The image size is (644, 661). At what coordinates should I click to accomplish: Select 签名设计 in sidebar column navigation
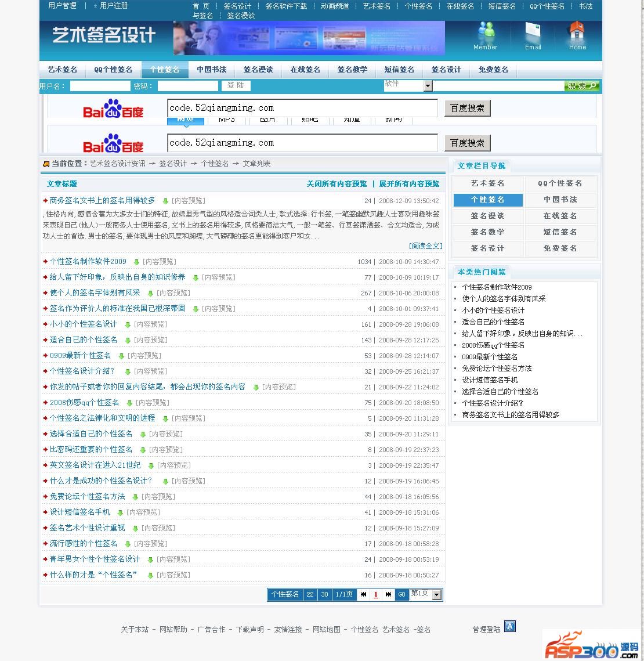[x=487, y=248]
